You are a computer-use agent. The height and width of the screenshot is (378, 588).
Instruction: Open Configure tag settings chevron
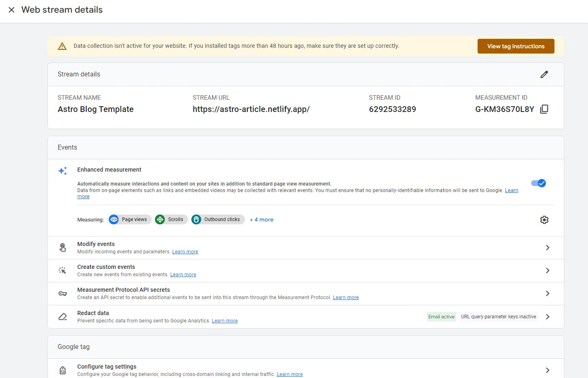click(x=548, y=370)
